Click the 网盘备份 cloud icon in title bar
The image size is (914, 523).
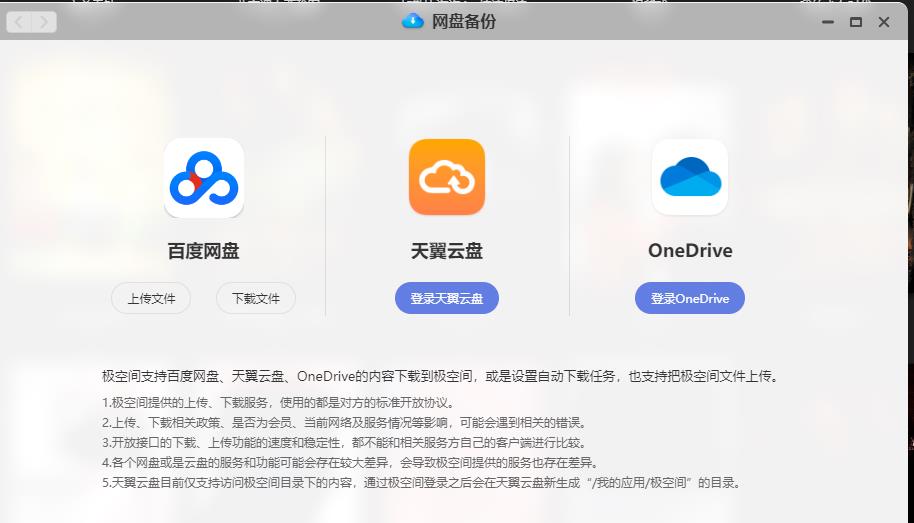point(413,22)
